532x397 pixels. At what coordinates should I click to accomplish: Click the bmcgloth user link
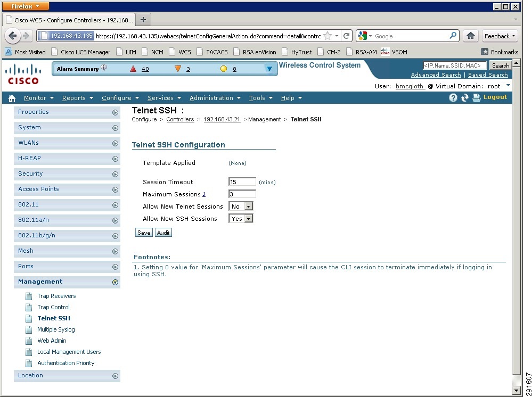[x=410, y=86]
